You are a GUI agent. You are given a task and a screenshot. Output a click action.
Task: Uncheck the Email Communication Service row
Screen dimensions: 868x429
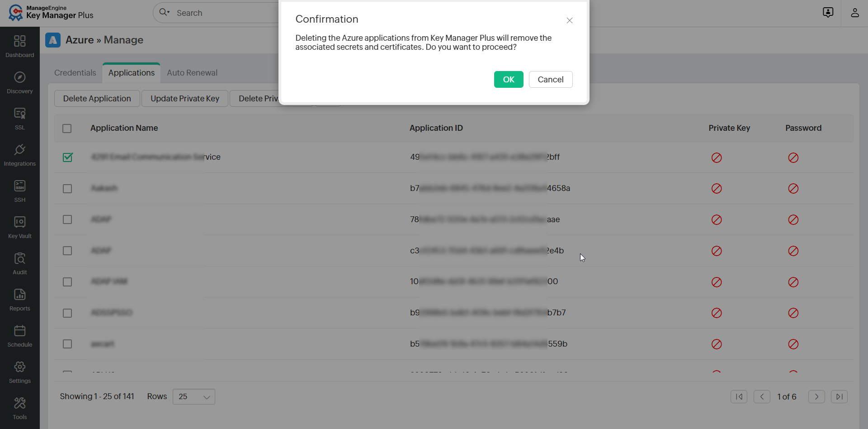coord(67,157)
